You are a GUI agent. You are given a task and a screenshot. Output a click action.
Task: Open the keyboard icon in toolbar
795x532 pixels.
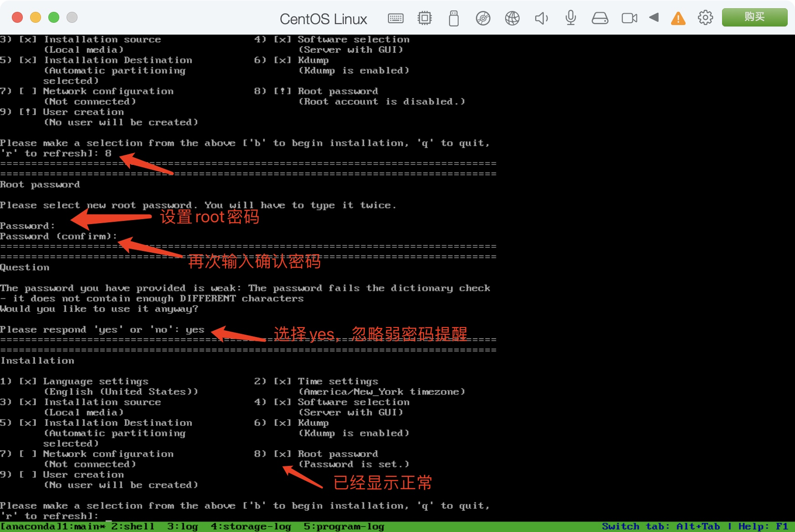click(395, 18)
